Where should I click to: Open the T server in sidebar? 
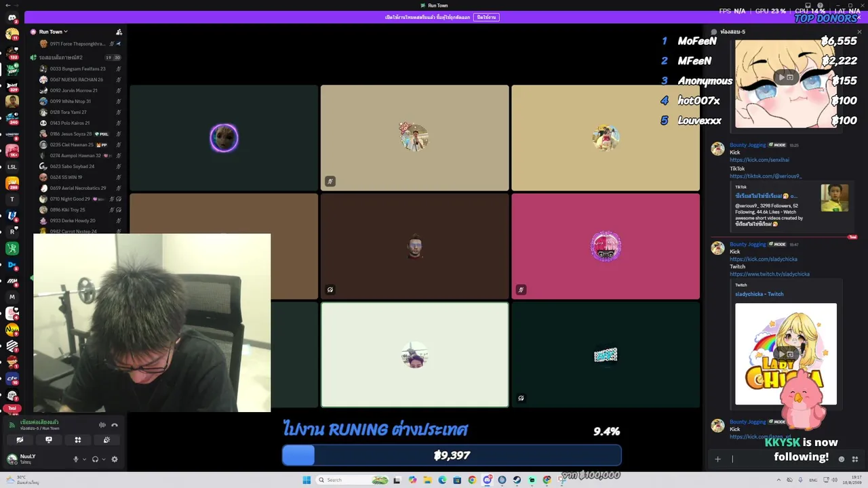pyautogui.click(x=12, y=199)
